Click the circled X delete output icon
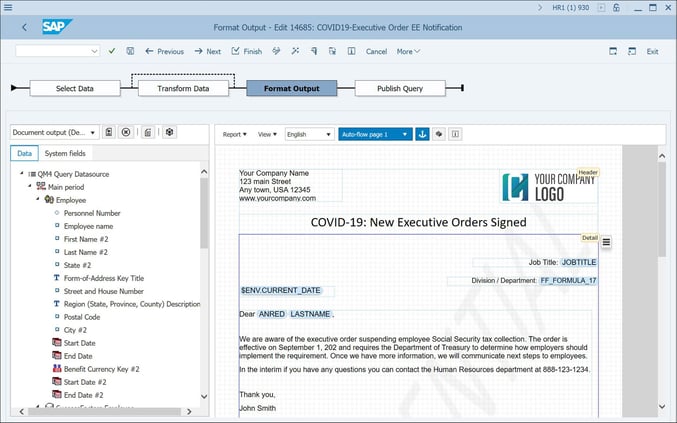Screen dimensions: 677x423 click(x=126, y=132)
